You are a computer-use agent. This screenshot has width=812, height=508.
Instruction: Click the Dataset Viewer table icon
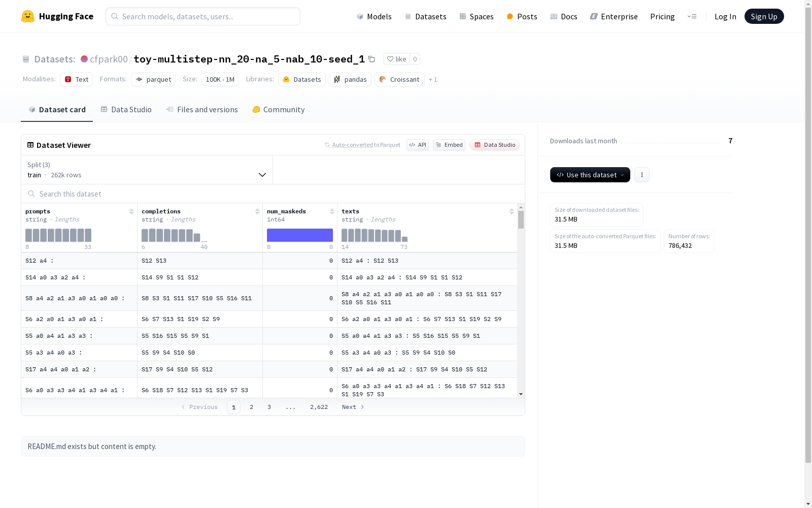(x=30, y=145)
